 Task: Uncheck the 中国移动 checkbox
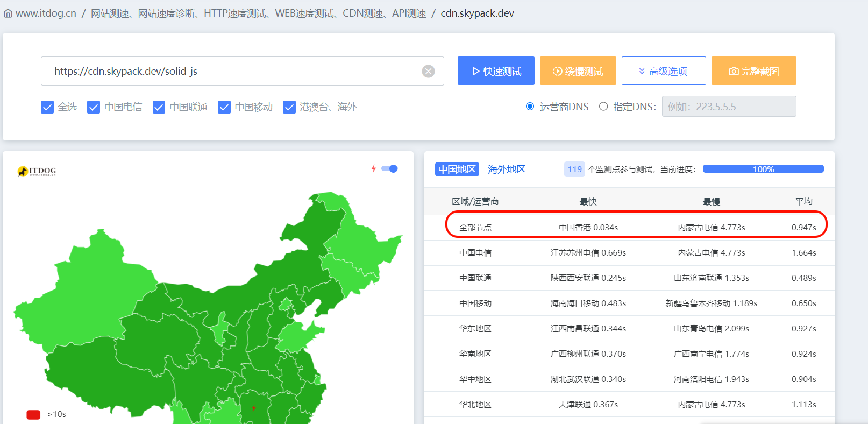224,107
